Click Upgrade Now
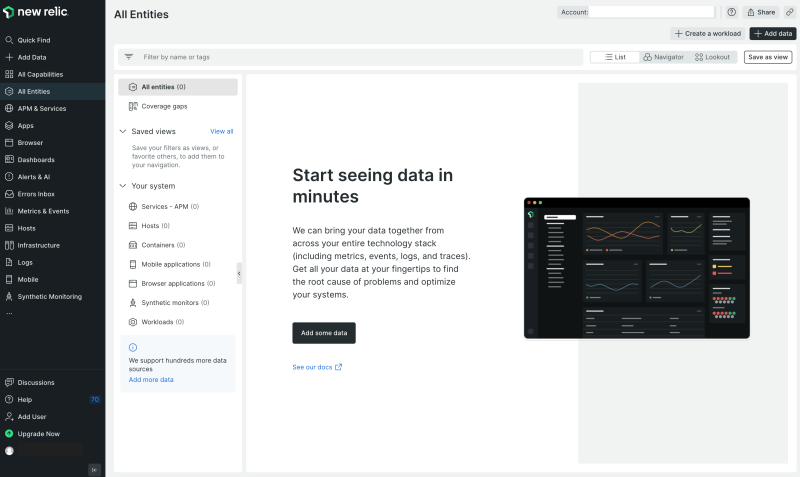 coord(38,434)
